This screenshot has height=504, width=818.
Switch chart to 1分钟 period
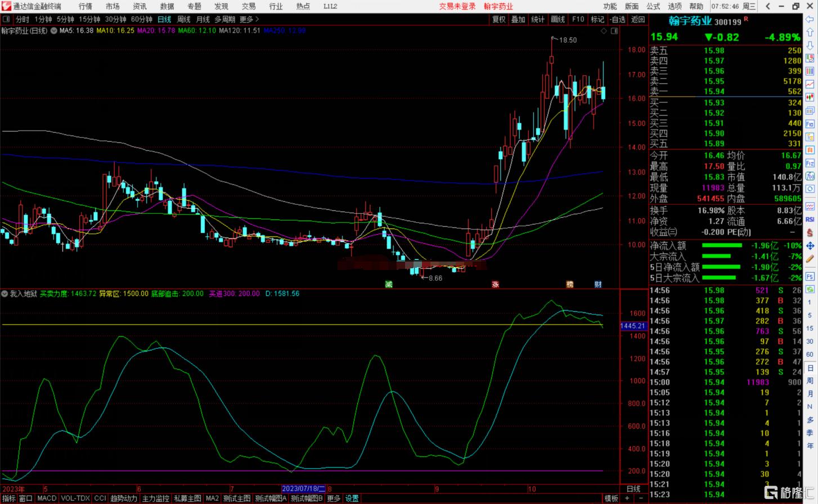pyautogui.click(x=43, y=19)
